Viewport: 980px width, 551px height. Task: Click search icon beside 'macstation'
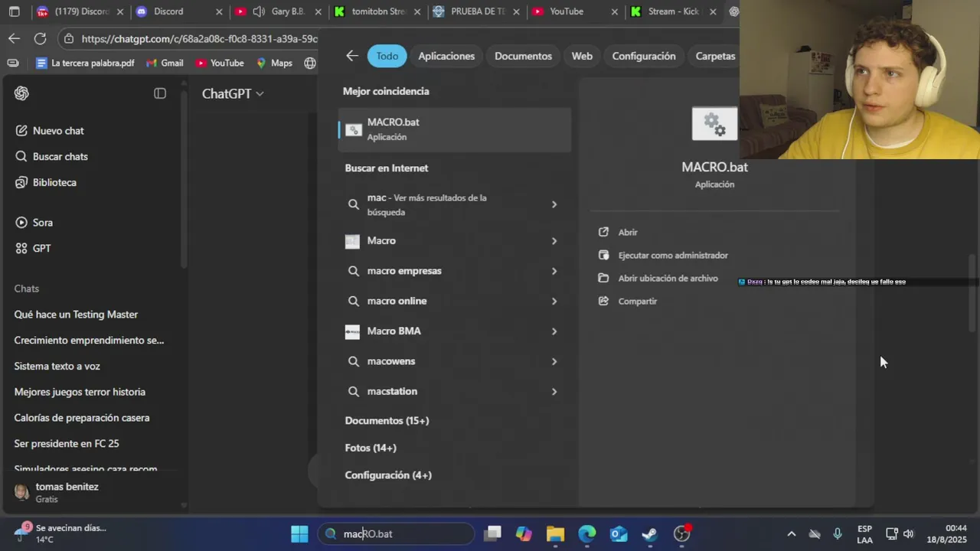[x=353, y=391]
